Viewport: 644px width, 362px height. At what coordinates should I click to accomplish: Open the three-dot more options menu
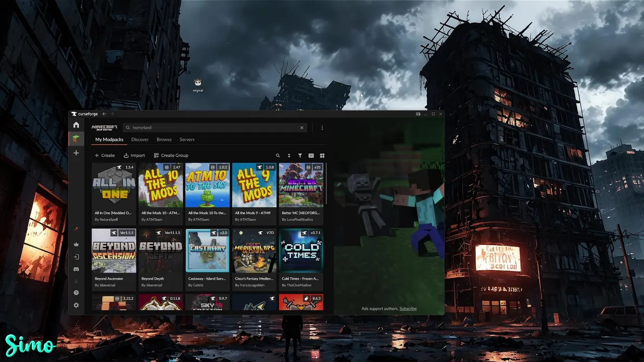(x=322, y=128)
